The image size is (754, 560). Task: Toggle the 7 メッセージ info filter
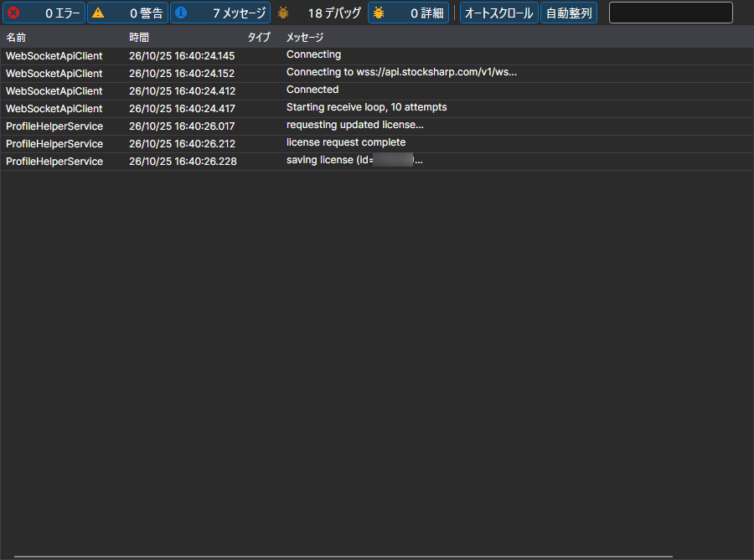coord(220,13)
